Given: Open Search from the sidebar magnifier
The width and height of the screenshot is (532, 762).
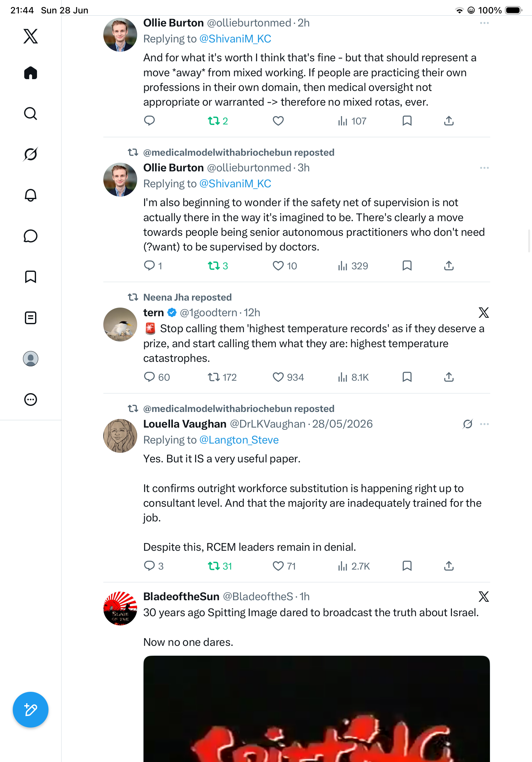Looking at the screenshot, I should tap(31, 114).
